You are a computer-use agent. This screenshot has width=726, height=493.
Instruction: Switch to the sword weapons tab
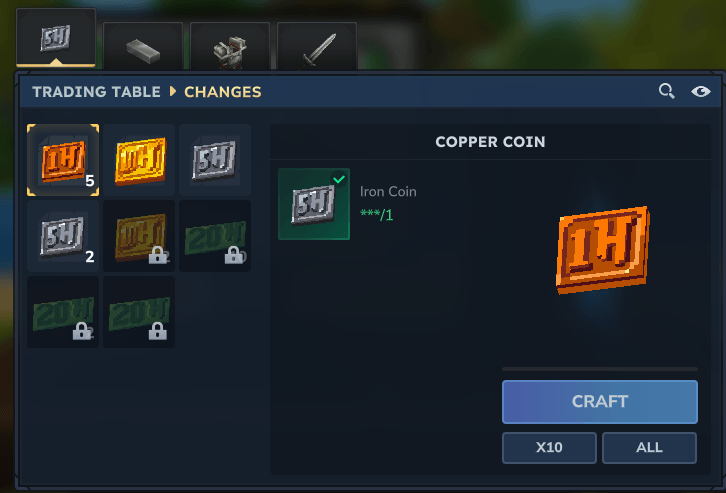click(317, 46)
